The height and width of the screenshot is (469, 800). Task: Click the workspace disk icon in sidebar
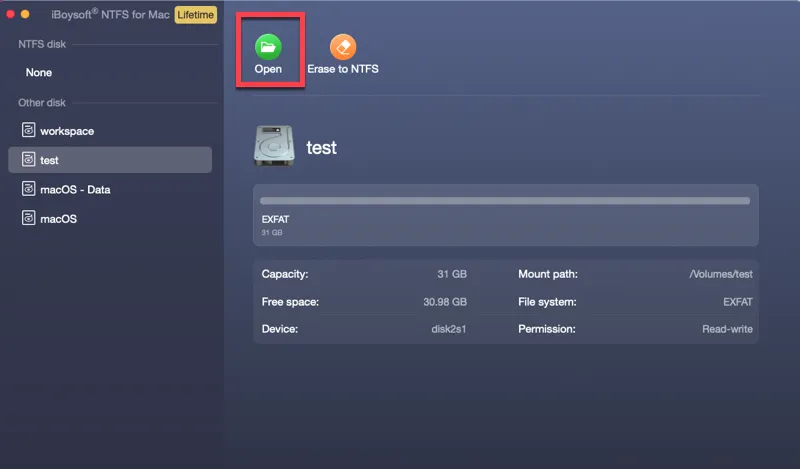(x=28, y=131)
